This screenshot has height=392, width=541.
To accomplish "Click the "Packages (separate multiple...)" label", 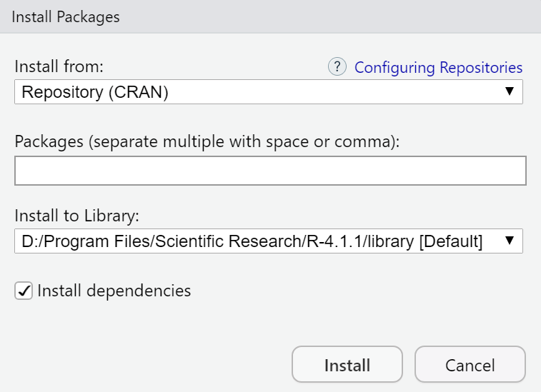I will point(207,141).
